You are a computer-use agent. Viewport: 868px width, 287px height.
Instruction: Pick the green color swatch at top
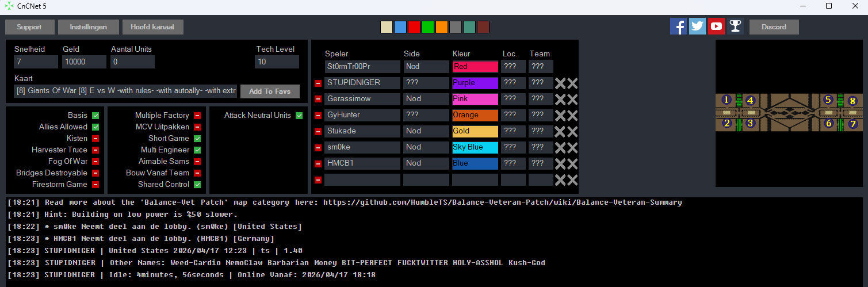pyautogui.click(x=428, y=27)
